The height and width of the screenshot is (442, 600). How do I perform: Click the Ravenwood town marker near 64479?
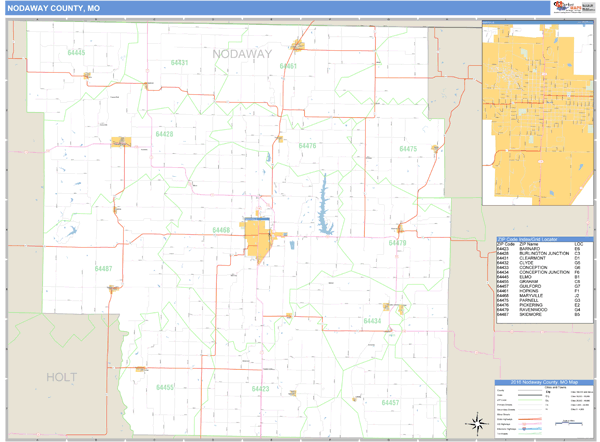401,227
